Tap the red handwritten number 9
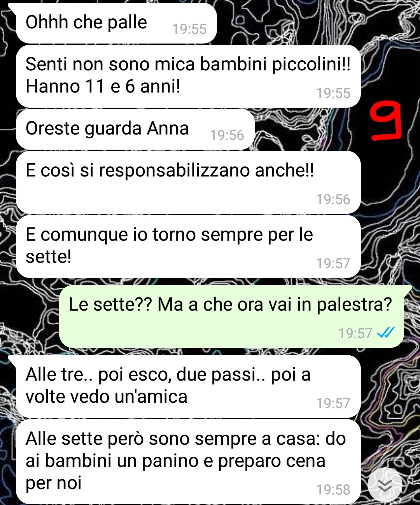The width and height of the screenshot is (420, 505). [385, 120]
